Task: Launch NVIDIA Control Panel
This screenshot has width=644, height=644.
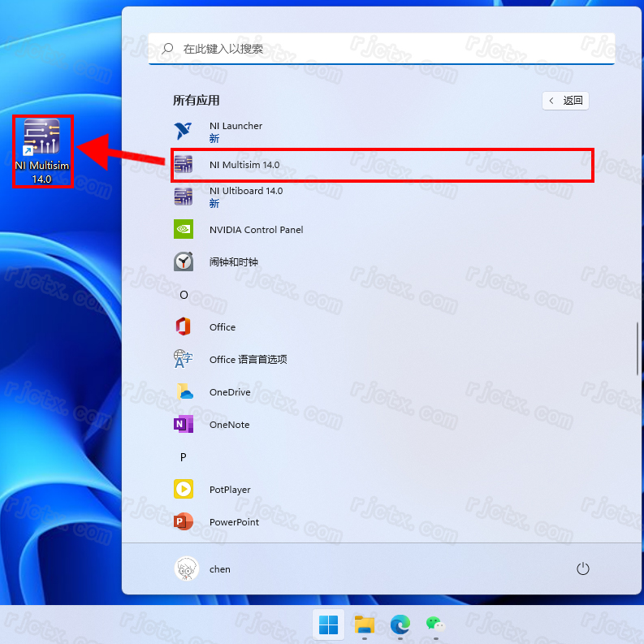Action: (x=256, y=230)
